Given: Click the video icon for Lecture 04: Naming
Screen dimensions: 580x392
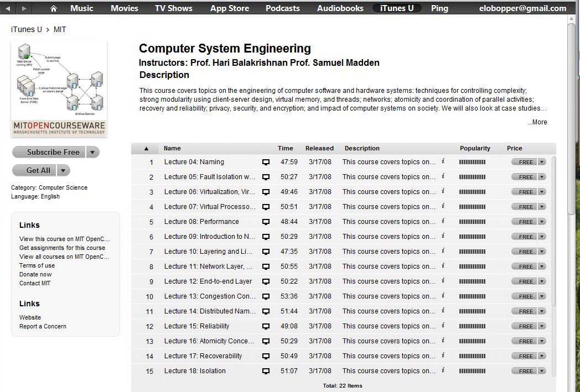Looking at the screenshot, I should click(266, 162).
